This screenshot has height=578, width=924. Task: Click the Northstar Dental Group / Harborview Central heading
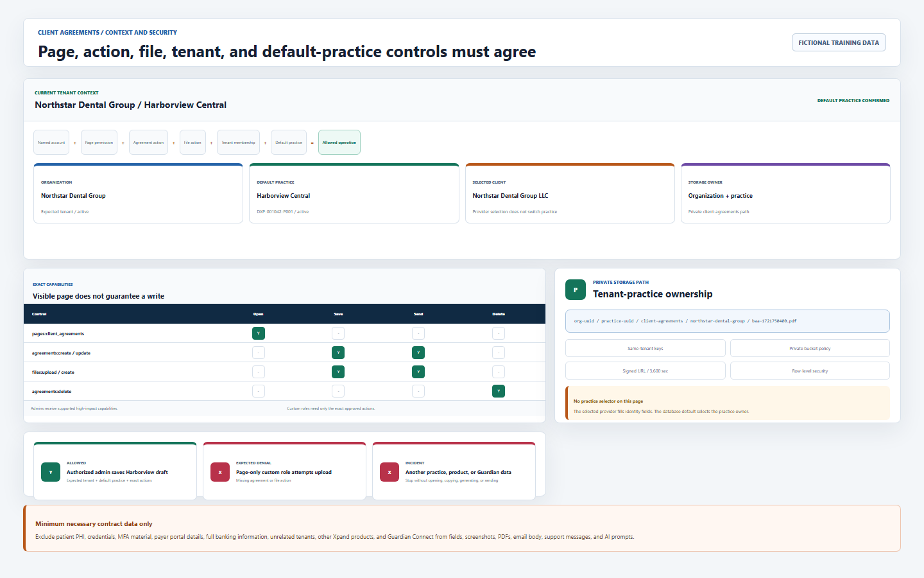pos(130,105)
